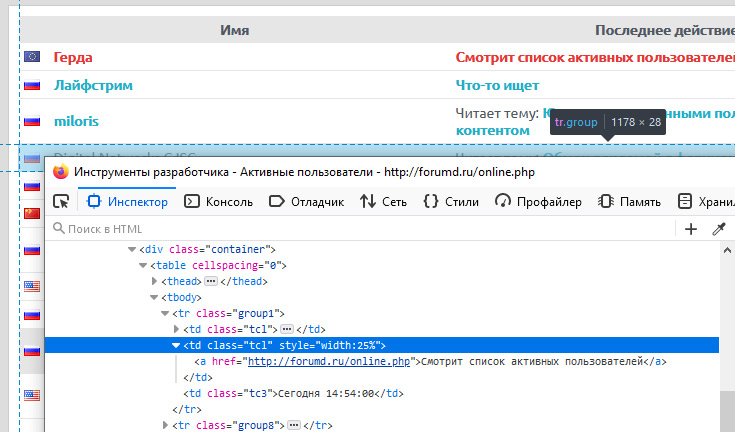Open the Инспектор tab
This screenshot has width=735, height=432.
(127, 201)
